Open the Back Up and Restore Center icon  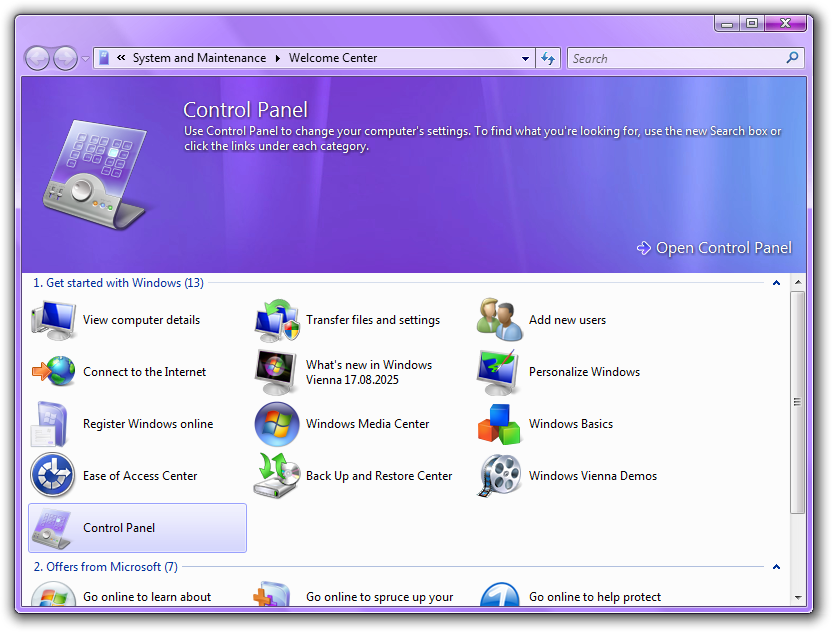pyautogui.click(x=276, y=476)
